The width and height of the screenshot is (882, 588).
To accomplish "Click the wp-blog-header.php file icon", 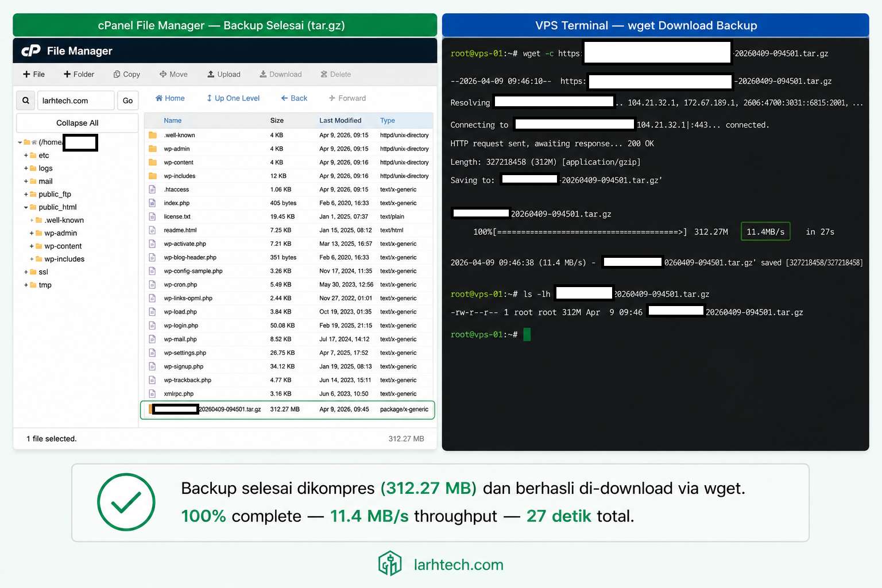I will 152,257.
